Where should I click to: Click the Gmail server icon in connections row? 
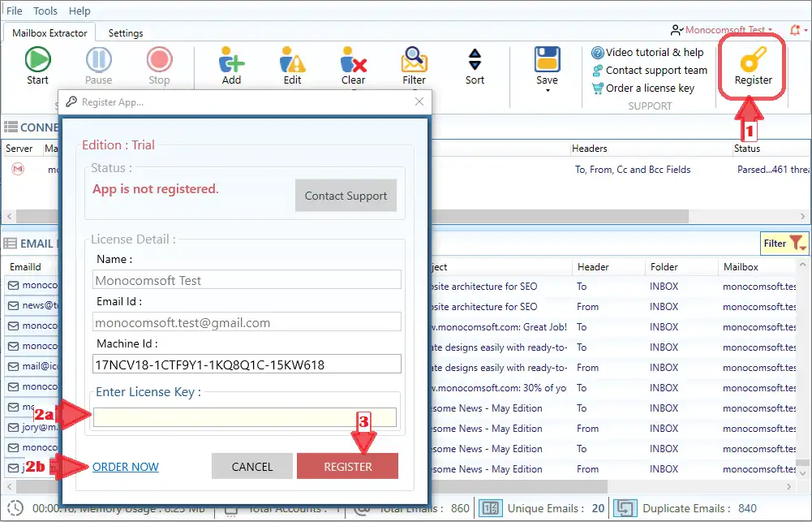click(18, 169)
